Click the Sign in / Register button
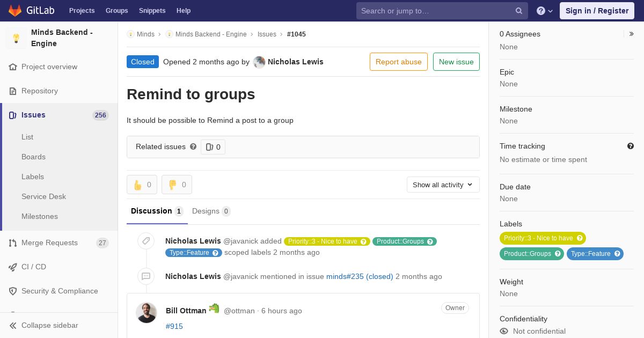The height and width of the screenshot is (338, 644). (x=597, y=11)
